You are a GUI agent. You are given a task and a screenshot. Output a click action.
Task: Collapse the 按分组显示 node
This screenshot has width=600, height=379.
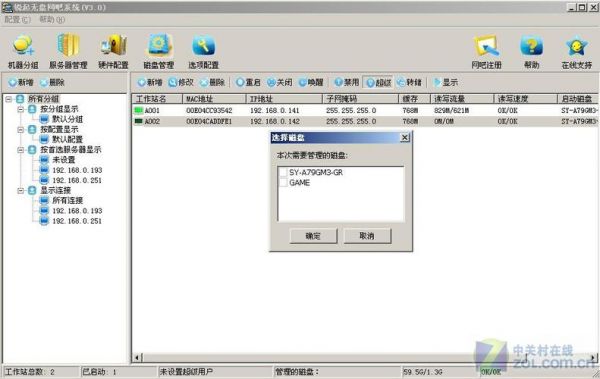tap(21, 109)
